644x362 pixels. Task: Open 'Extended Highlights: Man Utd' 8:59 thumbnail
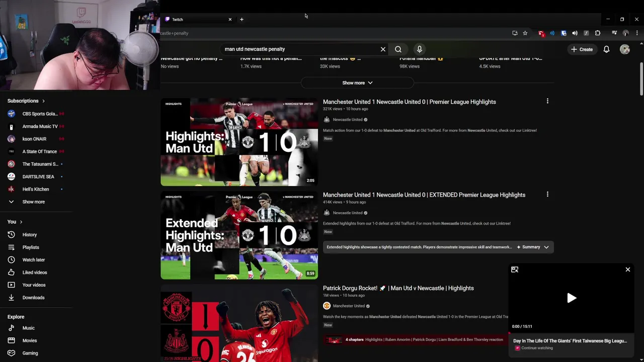click(x=239, y=235)
